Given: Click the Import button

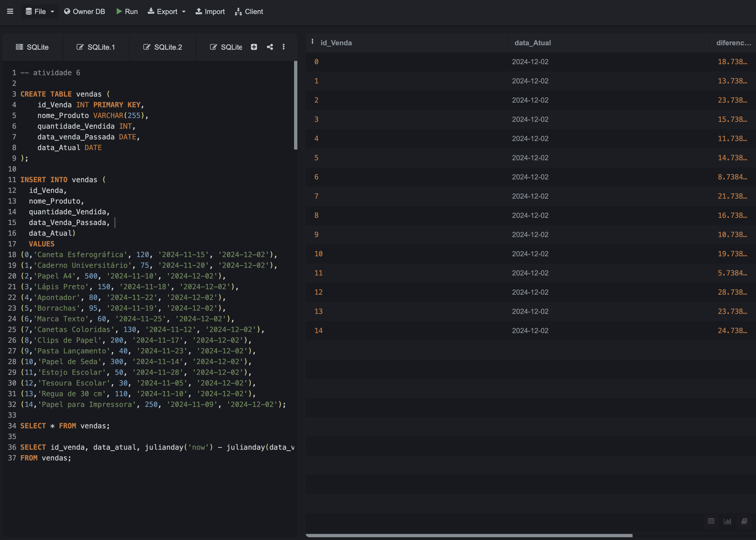Looking at the screenshot, I should tap(210, 12).
